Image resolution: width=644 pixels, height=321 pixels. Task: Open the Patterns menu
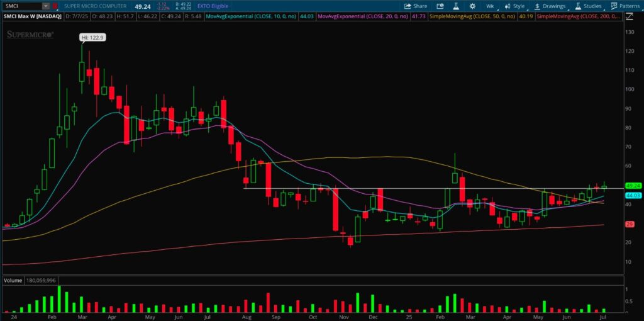coord(625,6)
